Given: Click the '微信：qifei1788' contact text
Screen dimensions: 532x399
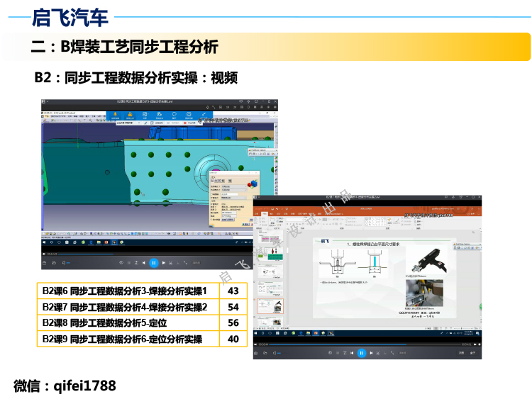Looking at the screenshot, I should tap(65, 386).
